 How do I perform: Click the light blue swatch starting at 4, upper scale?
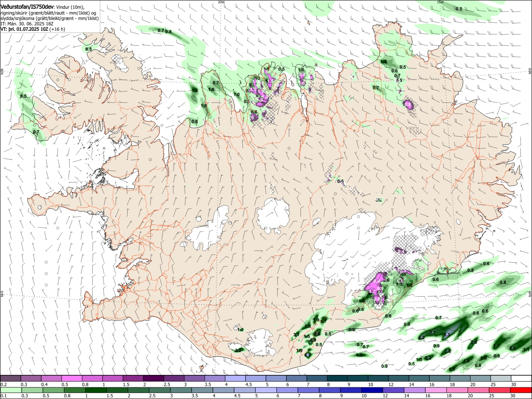tap(235, 378)
